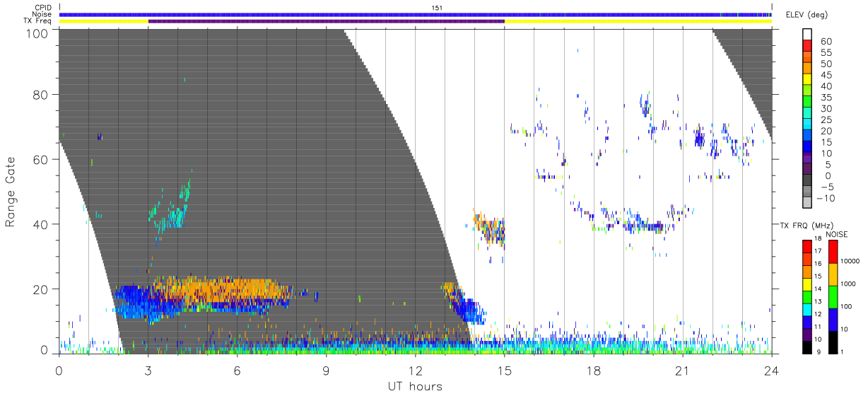The image size is (868, 401).
Task: Click the '24' tick on UT hours axis
Action: pyautogui.click(x=772, y=370)
